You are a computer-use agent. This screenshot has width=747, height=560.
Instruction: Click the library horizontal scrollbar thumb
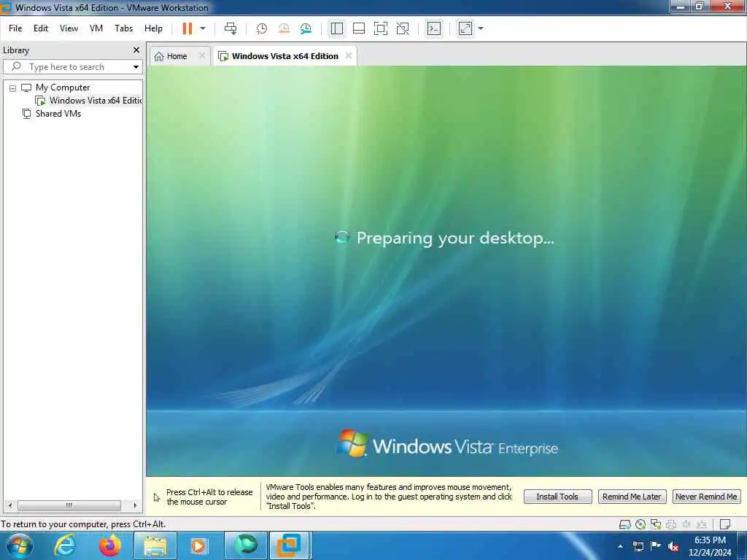click(69, 505)
